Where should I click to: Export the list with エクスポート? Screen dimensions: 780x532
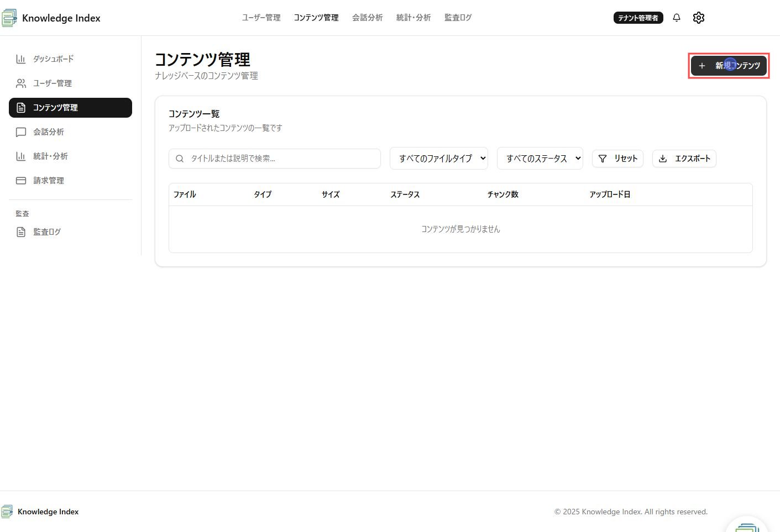684,159
